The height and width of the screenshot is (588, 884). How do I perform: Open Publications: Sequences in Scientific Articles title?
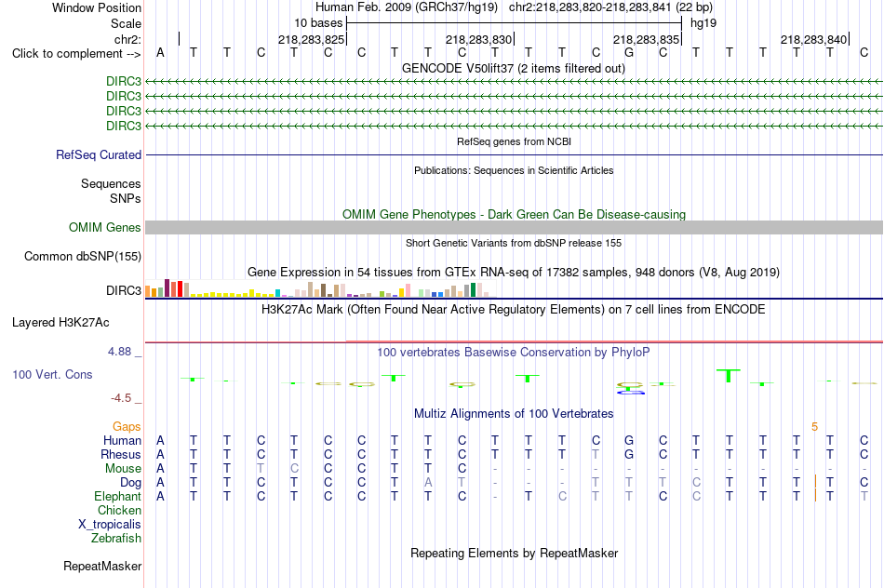point(514,170)
